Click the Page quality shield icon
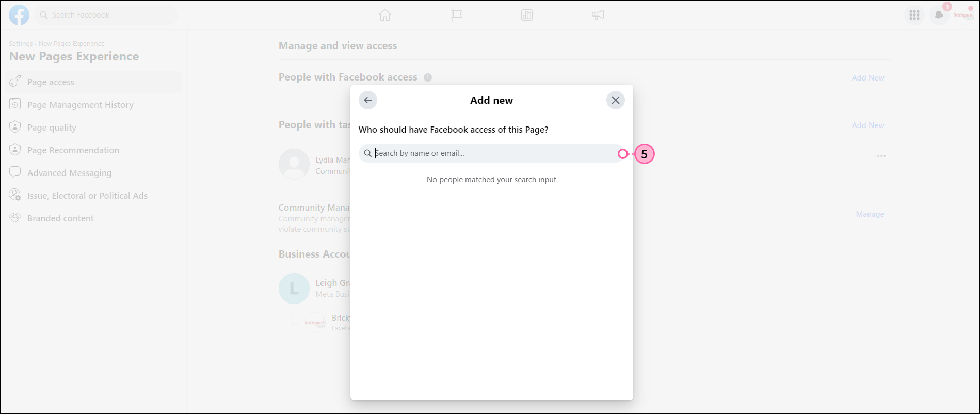 tap(15, 127)
